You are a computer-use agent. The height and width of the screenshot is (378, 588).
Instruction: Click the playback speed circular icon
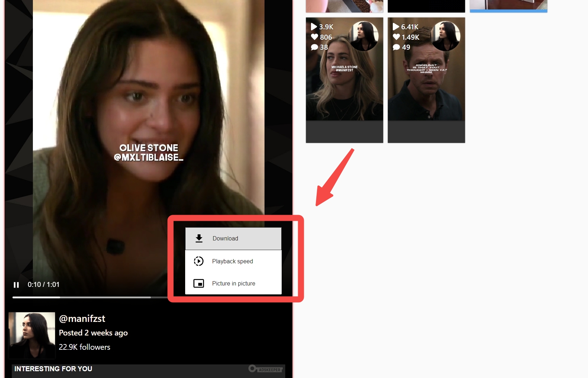[199, 261]
